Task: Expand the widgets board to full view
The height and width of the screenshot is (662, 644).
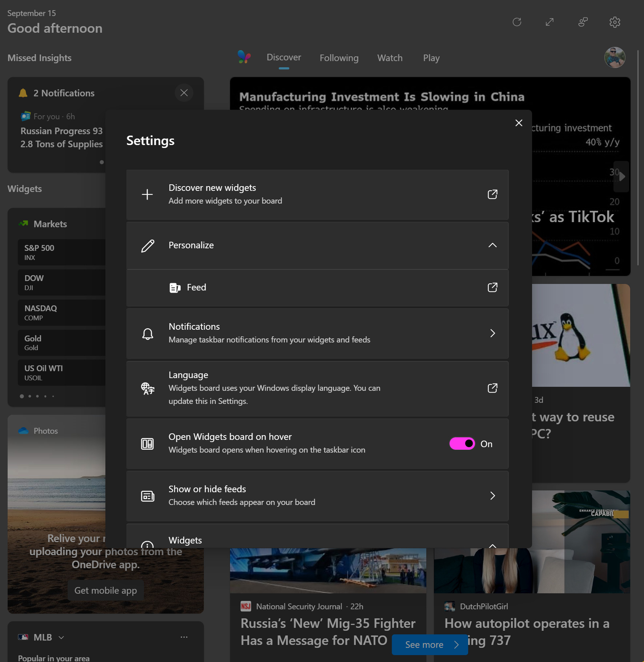Action: tap(550, 22)
